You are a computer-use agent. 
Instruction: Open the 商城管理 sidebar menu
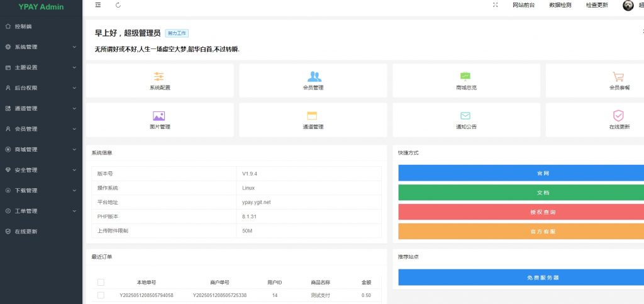(x=41, y=150)
